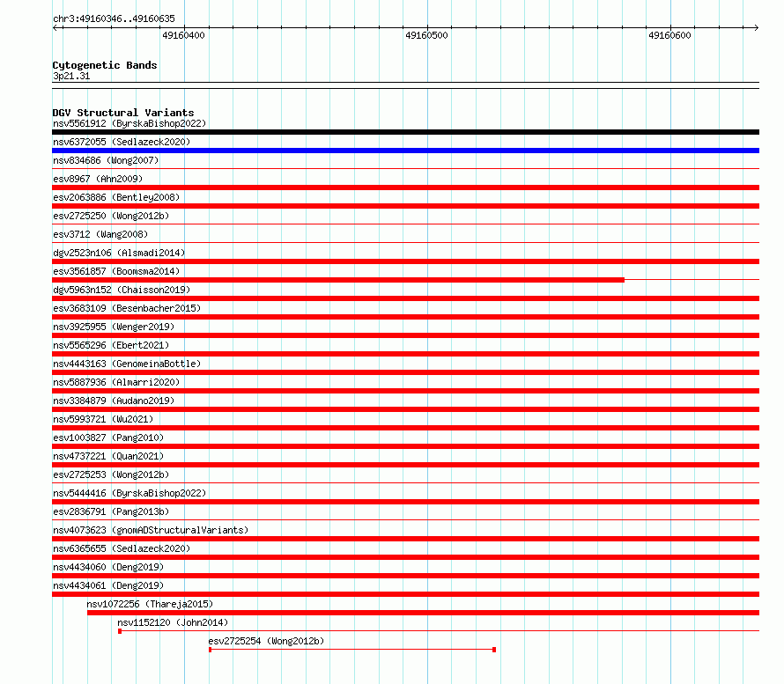This screenshot has width=784, height=684.
Task: Click the 49160400 ruler position marker
Action: coord(183,35)
